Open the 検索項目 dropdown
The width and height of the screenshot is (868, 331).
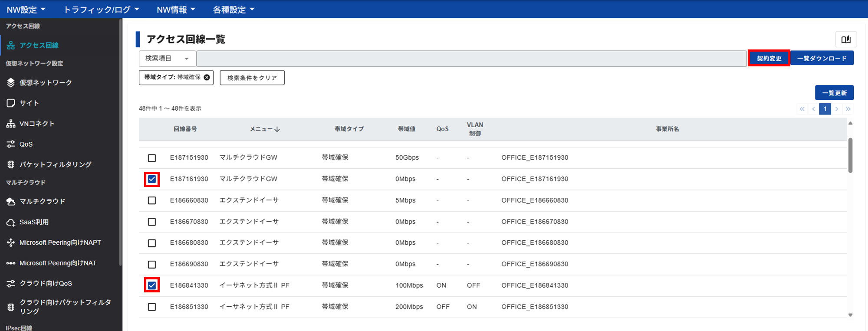pos(167,59)
